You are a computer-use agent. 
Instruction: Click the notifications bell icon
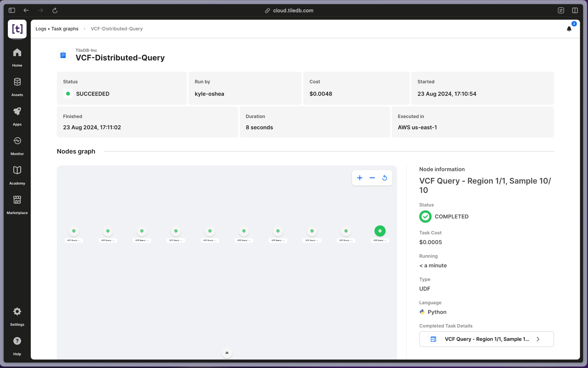[x=569, y=29]
